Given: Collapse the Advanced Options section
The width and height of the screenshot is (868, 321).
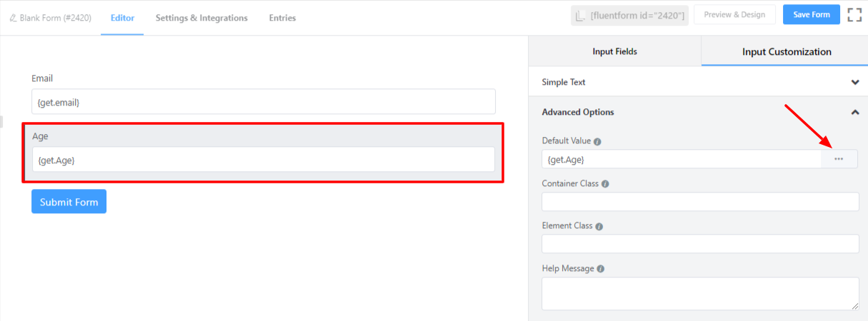Looking at the screenshot, I should (x=855, y=112).
